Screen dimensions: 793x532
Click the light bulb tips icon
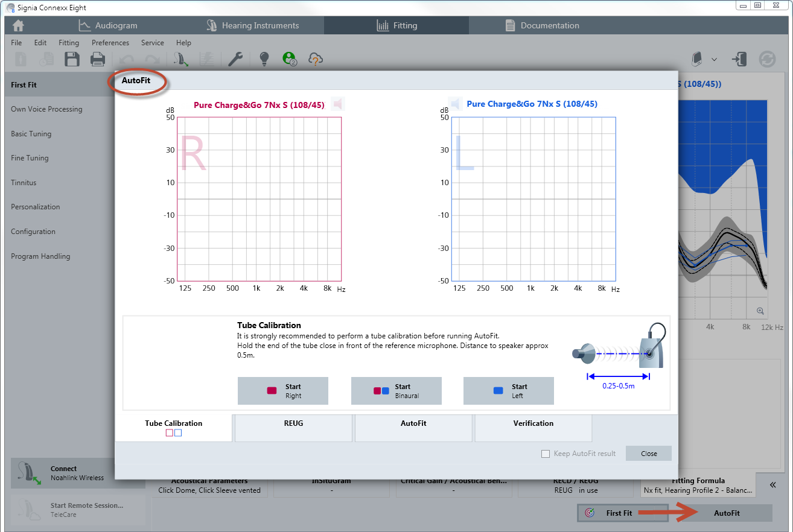click(264, 59)
